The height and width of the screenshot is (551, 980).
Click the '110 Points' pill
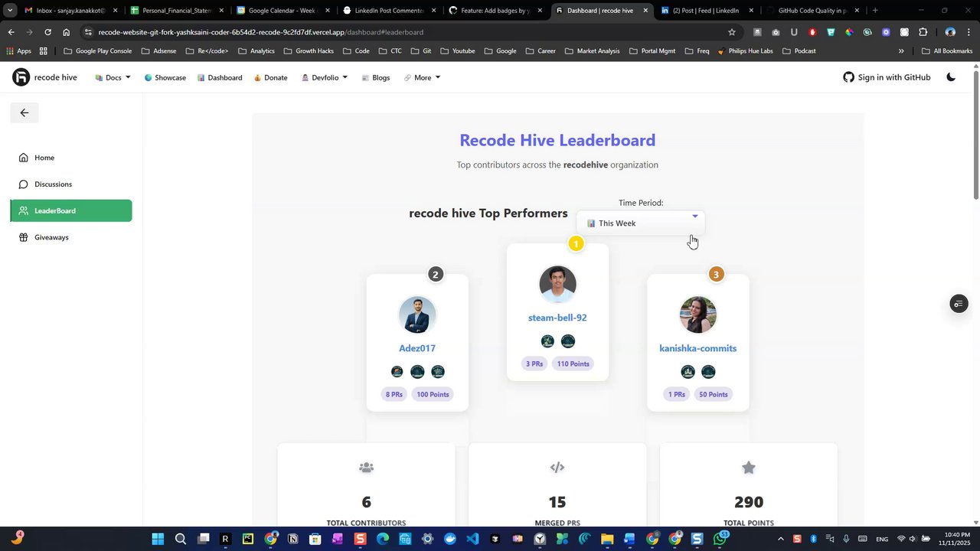point(573,364)
